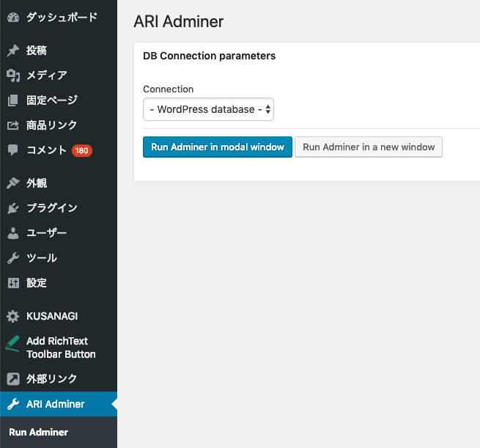Open the Connection WordPress database dropdown
This screenshot has width=480, height=448.
click(208, 109)
